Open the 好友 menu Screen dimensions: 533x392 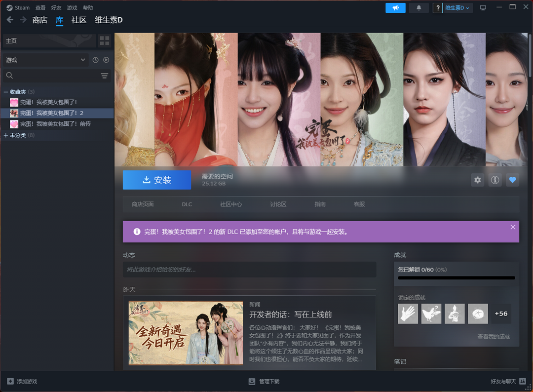[56, 8]
